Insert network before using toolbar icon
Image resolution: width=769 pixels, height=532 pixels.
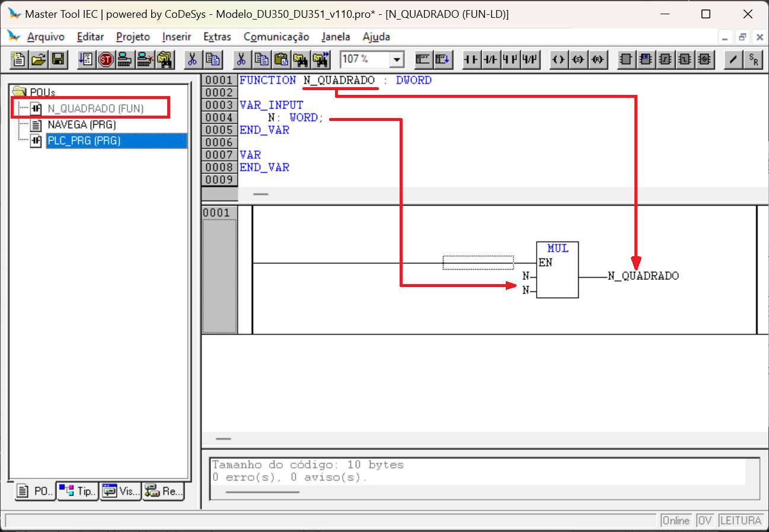[423, 59]
